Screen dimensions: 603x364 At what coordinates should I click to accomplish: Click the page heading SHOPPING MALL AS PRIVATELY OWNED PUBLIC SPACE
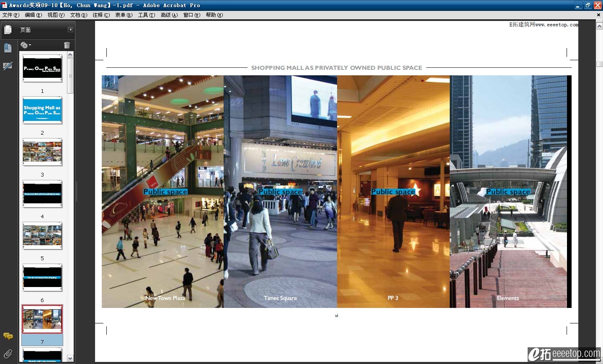tap(337, 68)
